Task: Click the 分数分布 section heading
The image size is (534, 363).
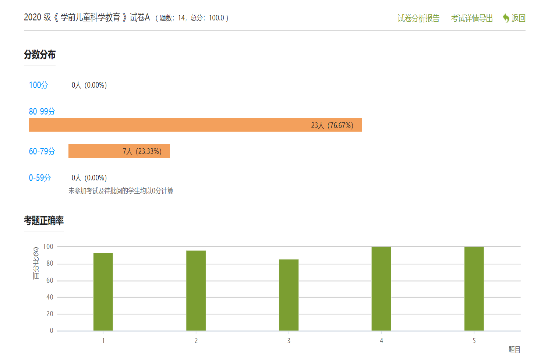Action: click(40, 54)
